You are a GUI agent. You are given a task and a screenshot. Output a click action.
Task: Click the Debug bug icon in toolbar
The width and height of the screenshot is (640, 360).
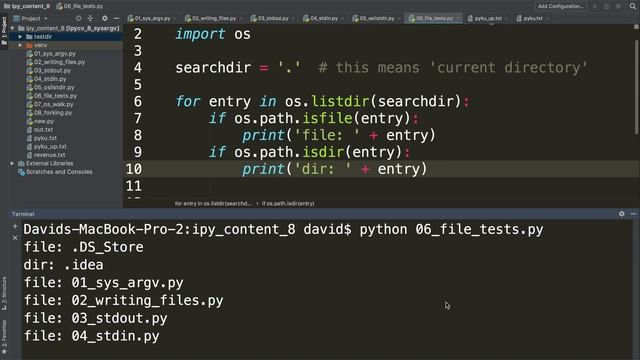pos(607,6)
